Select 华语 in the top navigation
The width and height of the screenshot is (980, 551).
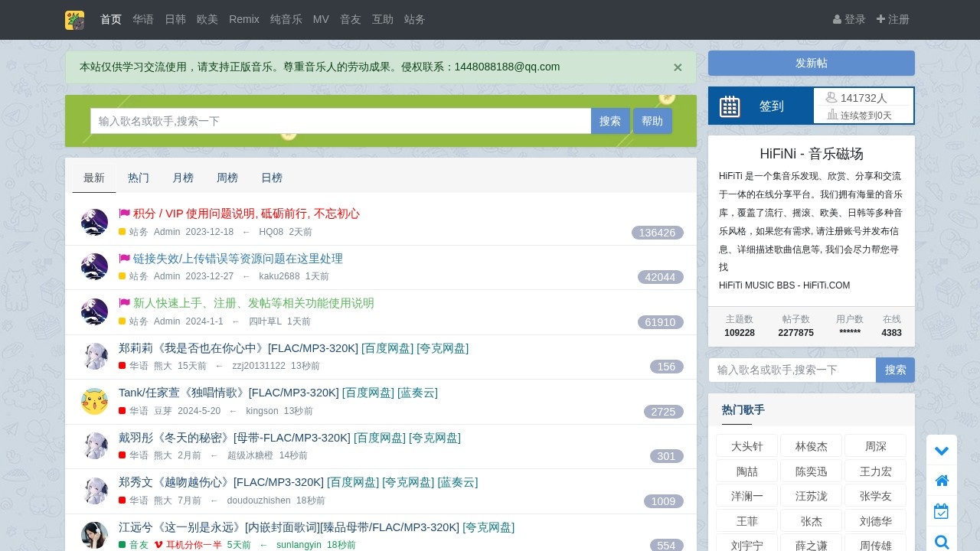pos(143,19)
